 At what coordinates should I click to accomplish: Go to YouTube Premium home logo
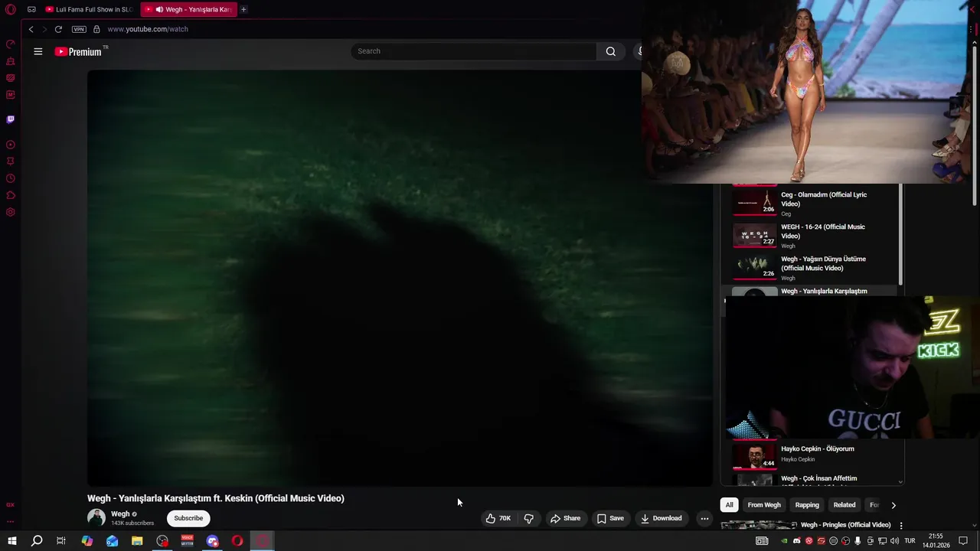[x=78, y=51]
